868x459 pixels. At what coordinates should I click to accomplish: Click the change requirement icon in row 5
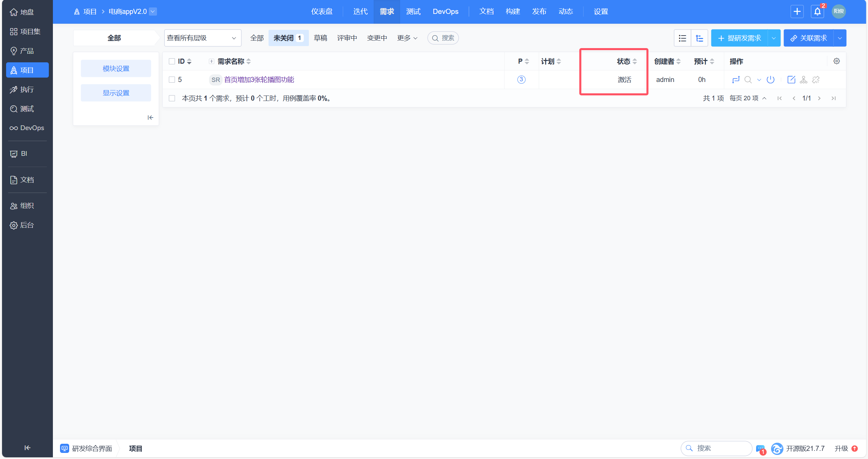click(735, 80)
